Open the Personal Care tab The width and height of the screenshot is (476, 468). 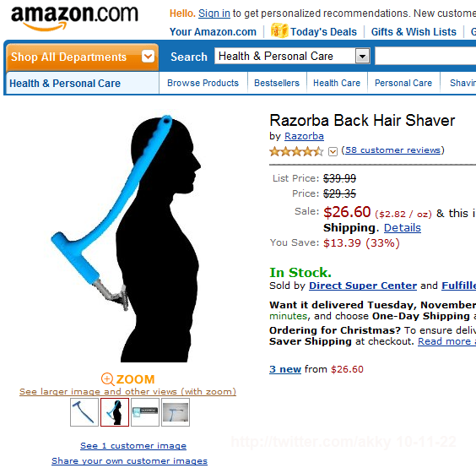pos(403,83)
